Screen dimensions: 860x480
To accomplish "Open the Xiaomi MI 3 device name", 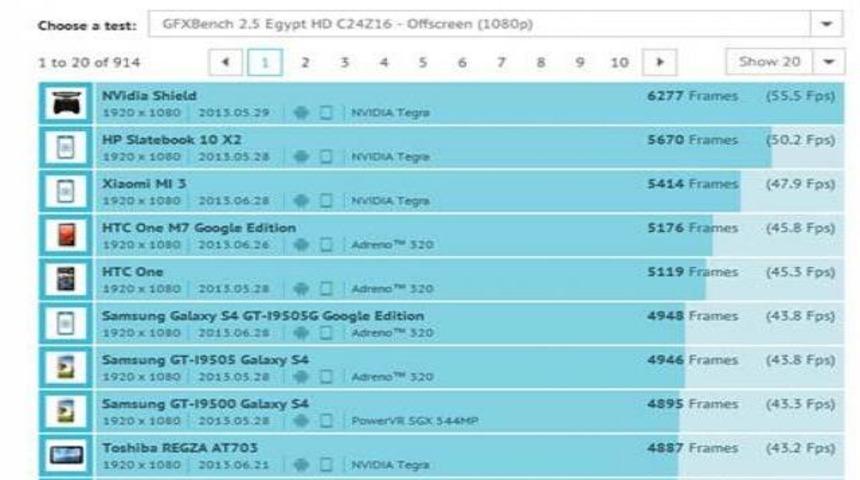I will pyautogui.click(x=144, y=183).
